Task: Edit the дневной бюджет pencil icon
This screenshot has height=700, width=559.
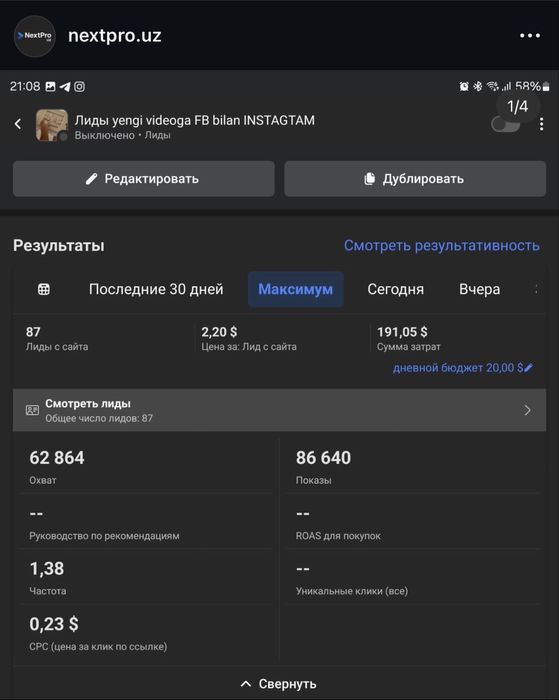Action: pos(528,368)
